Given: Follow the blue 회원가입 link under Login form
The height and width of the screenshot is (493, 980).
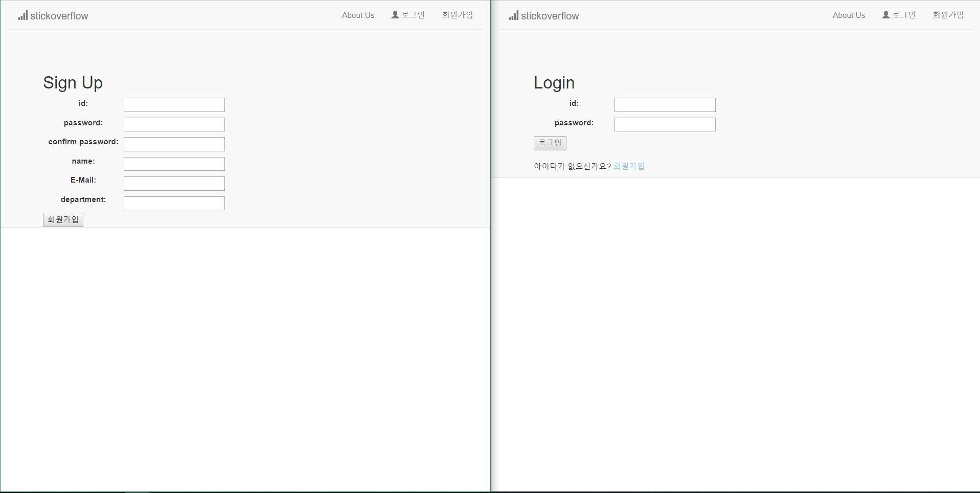Looking at the screenshot, I should pyautogui.click(x=629, y=166).
